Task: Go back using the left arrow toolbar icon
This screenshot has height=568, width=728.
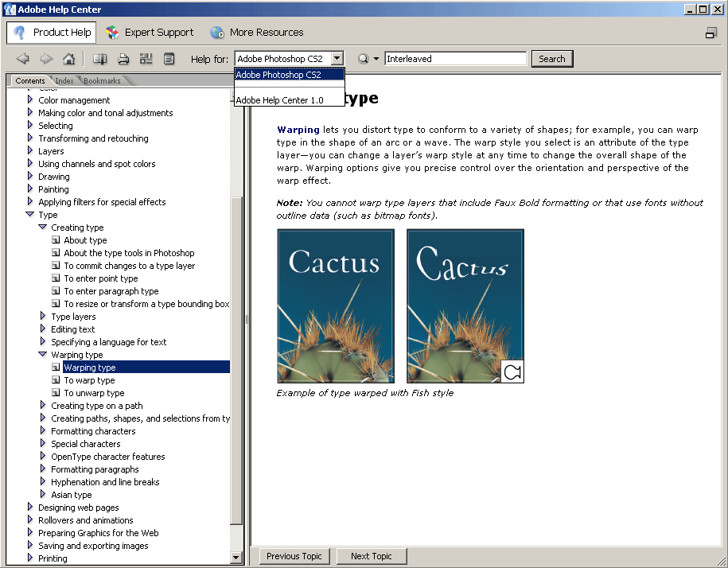Action: tap(22, 59)
